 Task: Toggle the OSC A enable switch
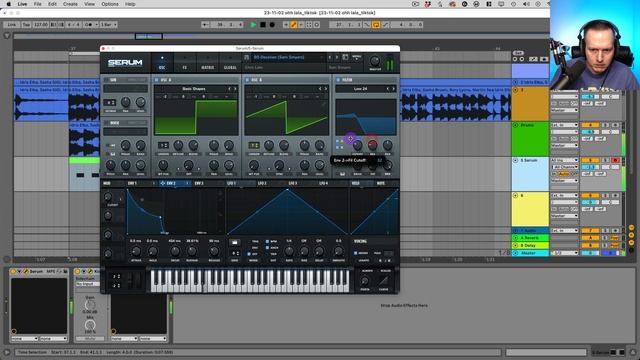[157, 80]
